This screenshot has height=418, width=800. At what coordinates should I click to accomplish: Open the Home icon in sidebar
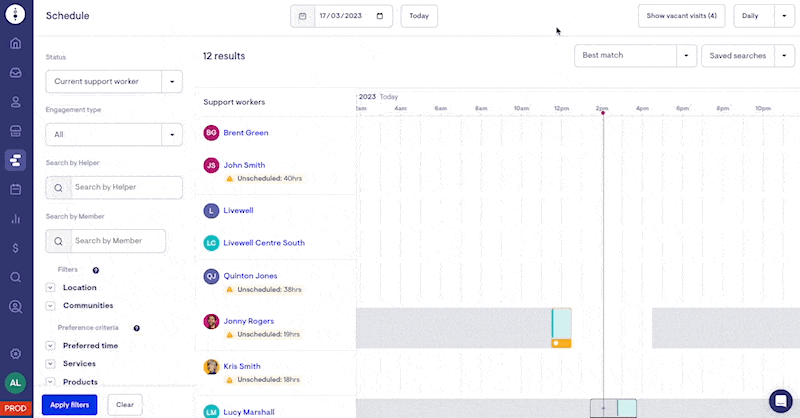pos(15,44)
